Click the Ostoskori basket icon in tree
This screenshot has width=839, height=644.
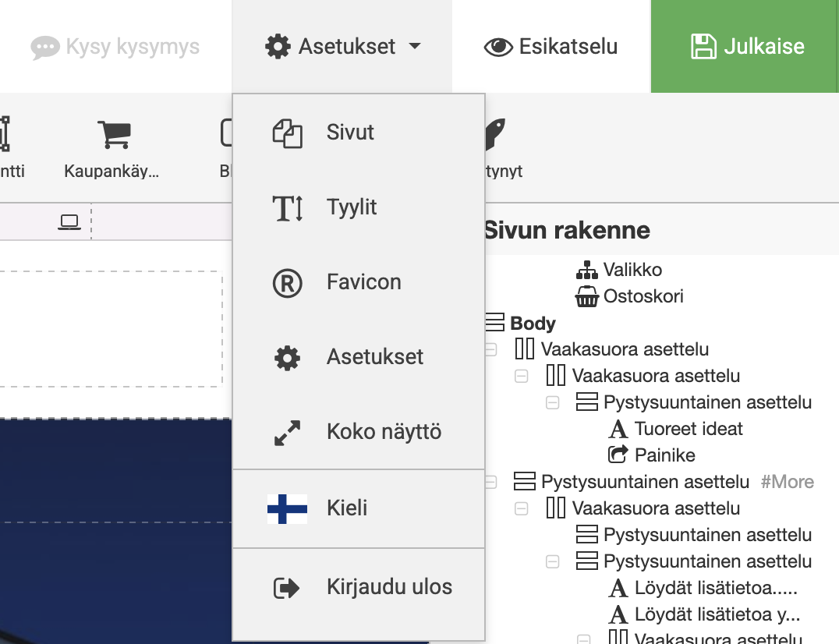tap(587, 296)
